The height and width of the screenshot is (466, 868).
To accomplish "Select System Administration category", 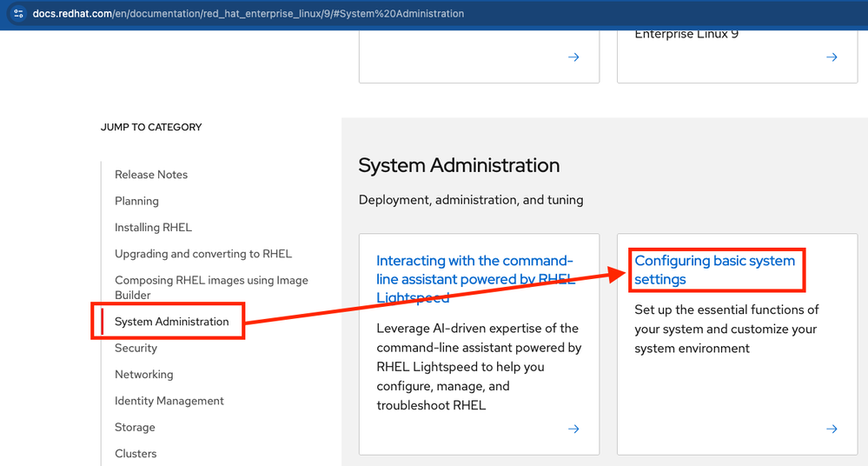I will click(x=172, y=322).
